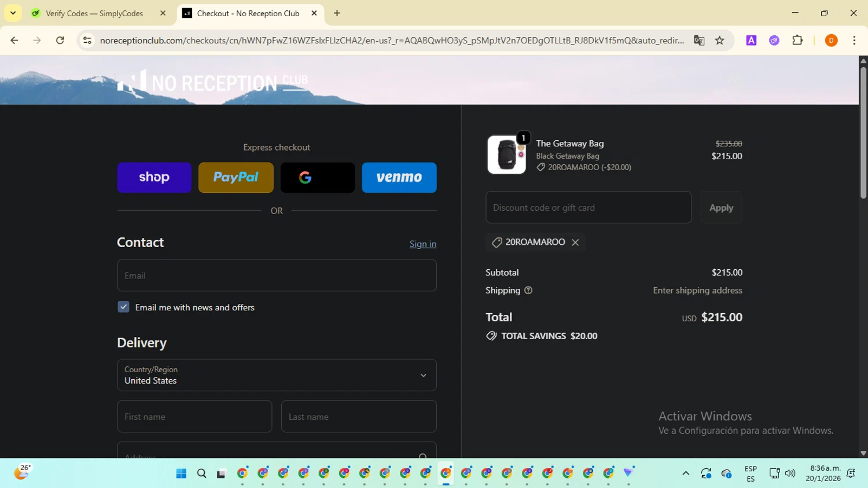Click the sync refresh tray icon
The height and width of the screenshot is (488, 868).
point(706,474)
